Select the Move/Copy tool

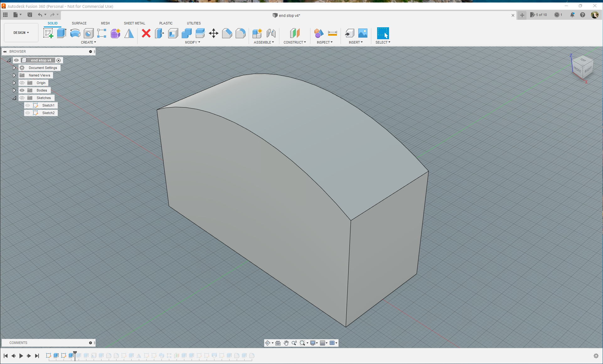213,33
